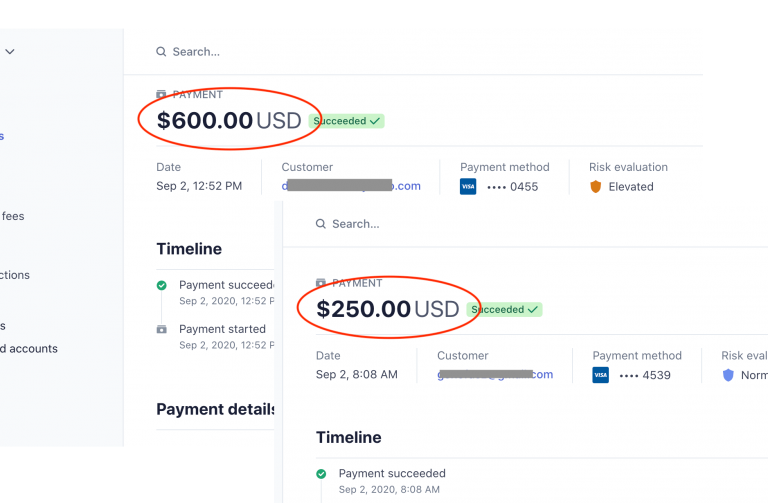Open the customer email link for the $600.00 payment
The height and width of the screenshot is (503, 768).
[x=351, y=186]
